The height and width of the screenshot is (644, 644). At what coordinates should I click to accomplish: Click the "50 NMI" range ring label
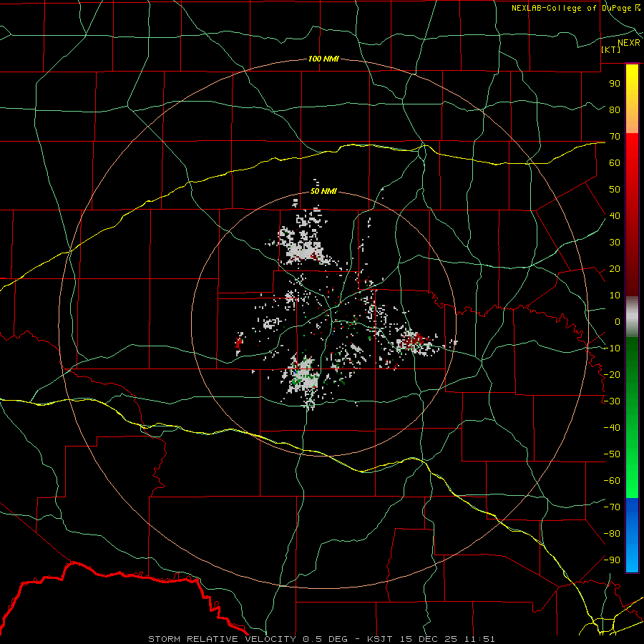pyautogui.click(x=323, y=191)
